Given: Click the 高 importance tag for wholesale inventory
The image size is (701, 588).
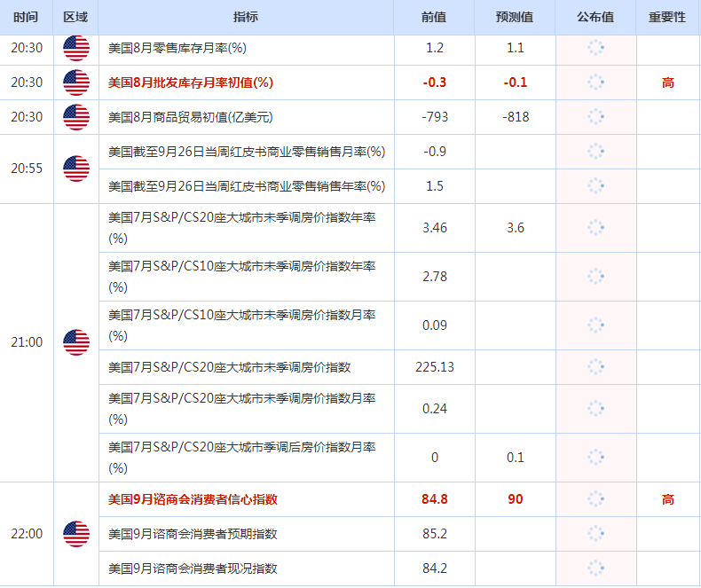Looking at the screenshot, I should coord(667,82).
